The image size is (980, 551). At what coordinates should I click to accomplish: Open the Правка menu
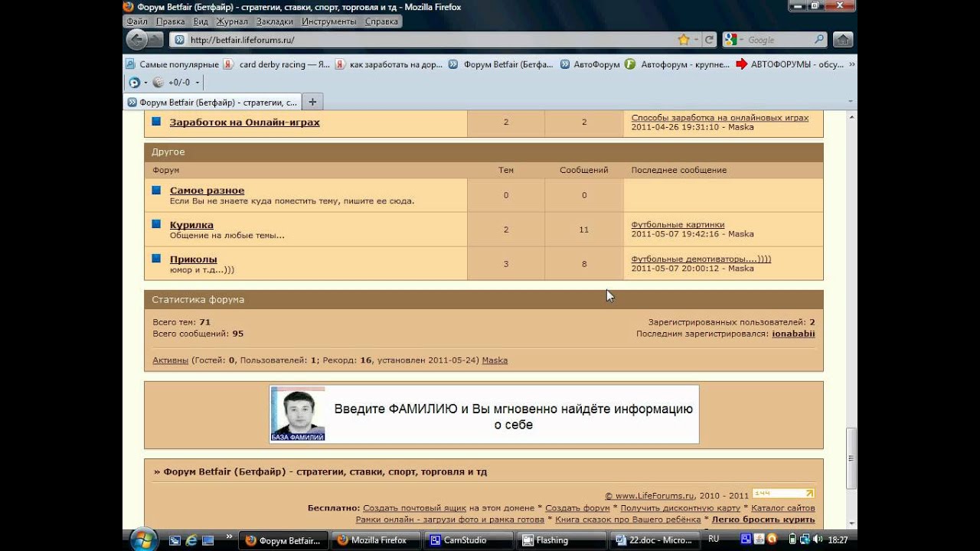(x=171, y=21)
